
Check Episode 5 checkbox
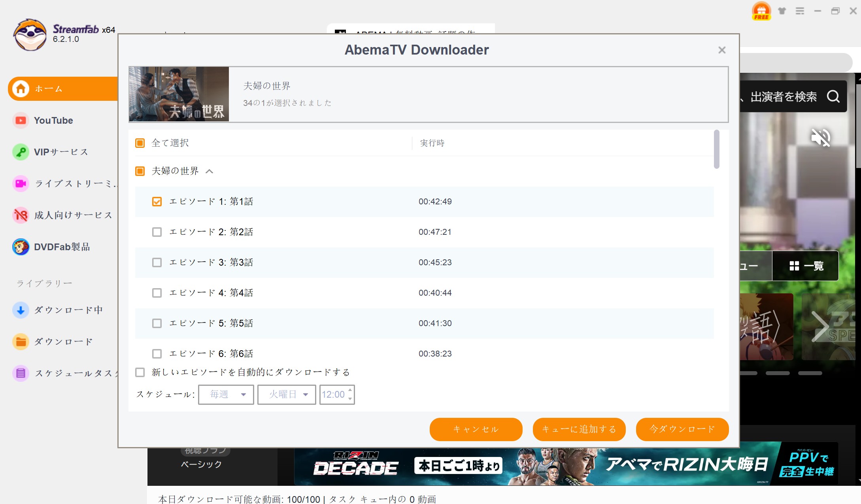(157, 323)
